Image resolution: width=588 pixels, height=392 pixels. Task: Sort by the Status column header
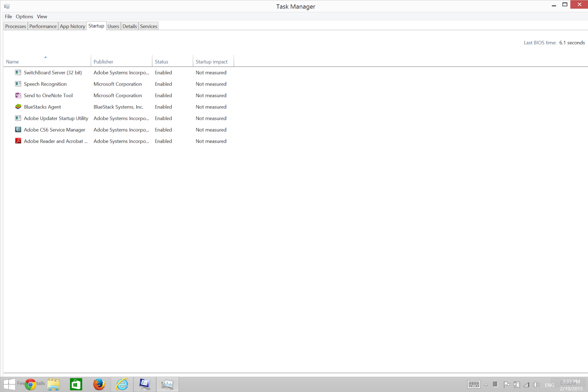173,61
